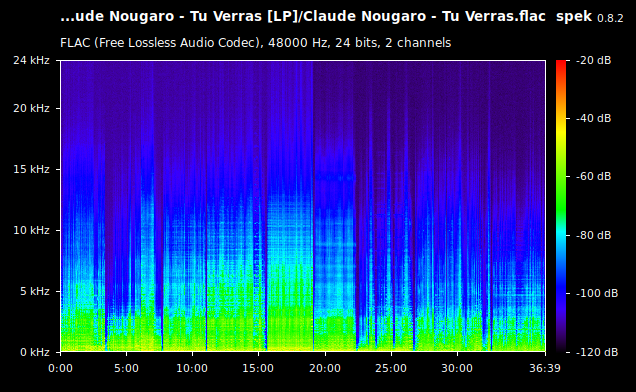
Task: Click the '0 kHz' frequency axis label
Action: click(x=35, y=352)
